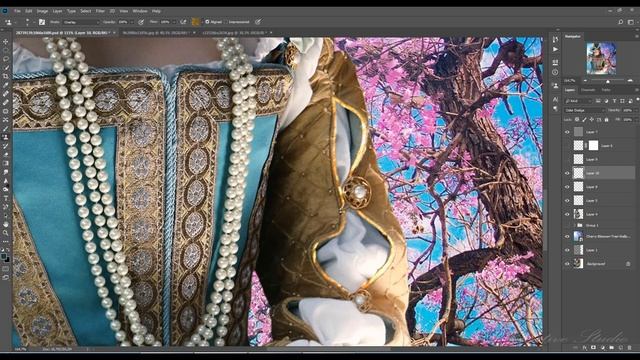
Task: Hide the topmost Layer 7
Action: click(x=567, y=132)
